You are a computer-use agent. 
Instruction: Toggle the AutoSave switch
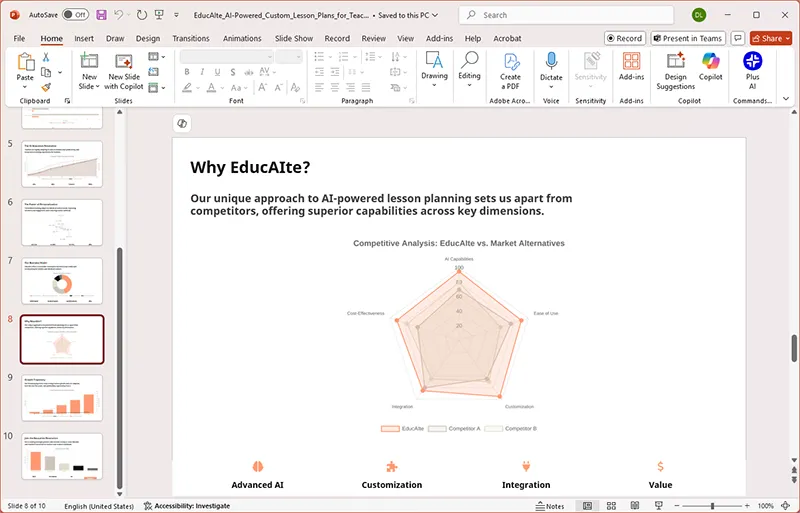click(75, 15)
